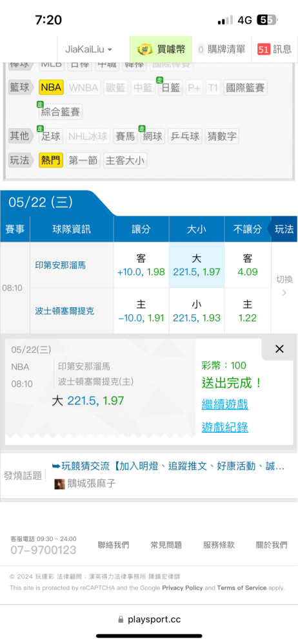This screenshot has width=298, height=644.
Task: Open the 遊戲紀錄 game records link
Action: (224, 428)
